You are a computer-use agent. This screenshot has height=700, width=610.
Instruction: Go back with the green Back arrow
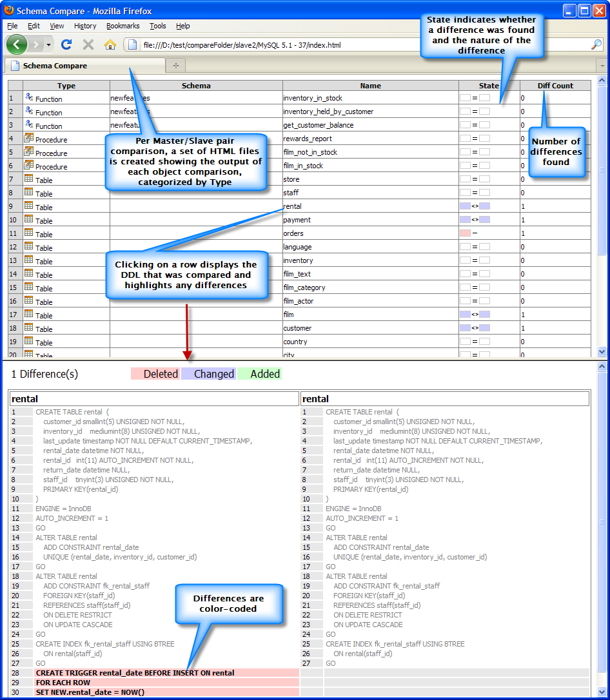[x=17, y=44]
